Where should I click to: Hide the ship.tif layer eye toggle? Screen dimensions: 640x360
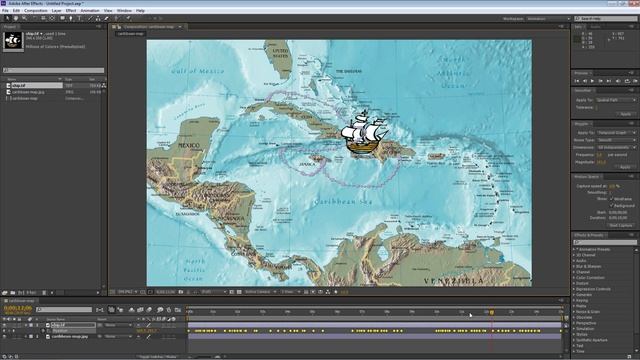click(x=4, y=325)
